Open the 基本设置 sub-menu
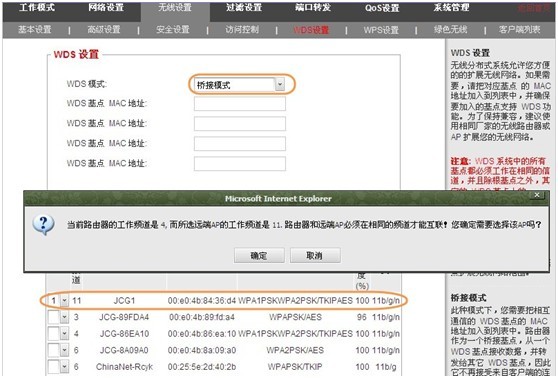Screen dimensions: 558x378 click(x=35, y=30)
